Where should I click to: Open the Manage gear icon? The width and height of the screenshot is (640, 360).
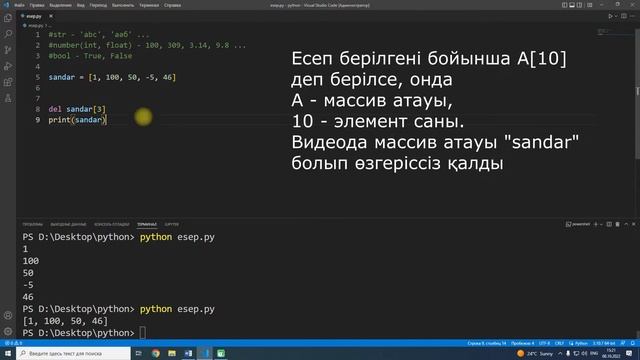[8, 331]
